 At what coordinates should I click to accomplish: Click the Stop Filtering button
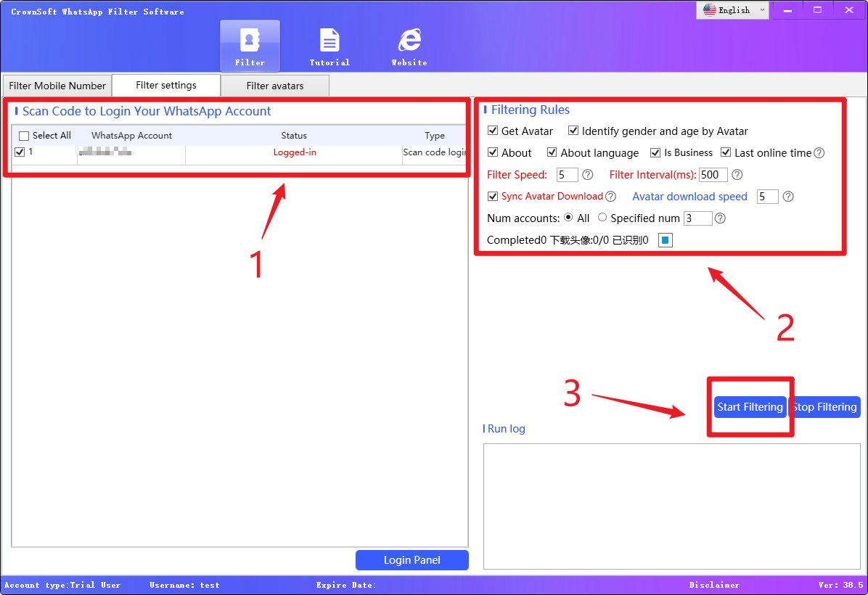pos(824,407)
